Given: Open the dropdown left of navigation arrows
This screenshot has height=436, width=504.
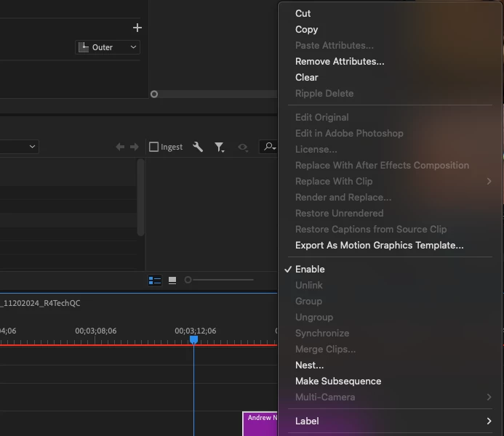Looking at the screenshot, I should click(20, 147).
